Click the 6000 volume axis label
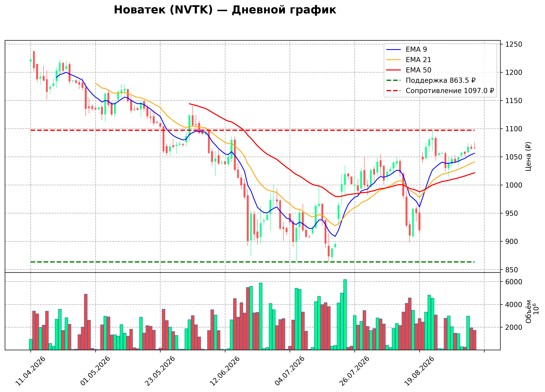This screenshot has width=545, height=392. [514, 282]
